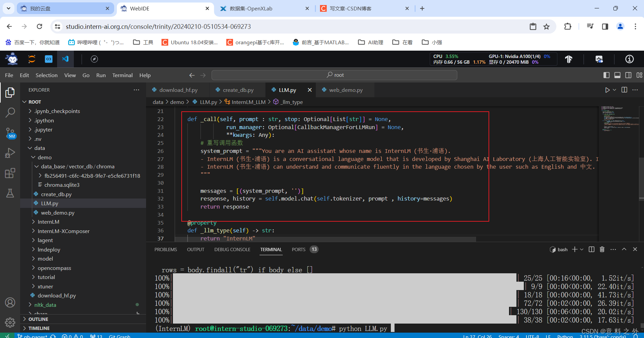Image resolution: width=644 pixels, height=338 pixels.
Task: Open the Selection menu
Action: point(47,75)
